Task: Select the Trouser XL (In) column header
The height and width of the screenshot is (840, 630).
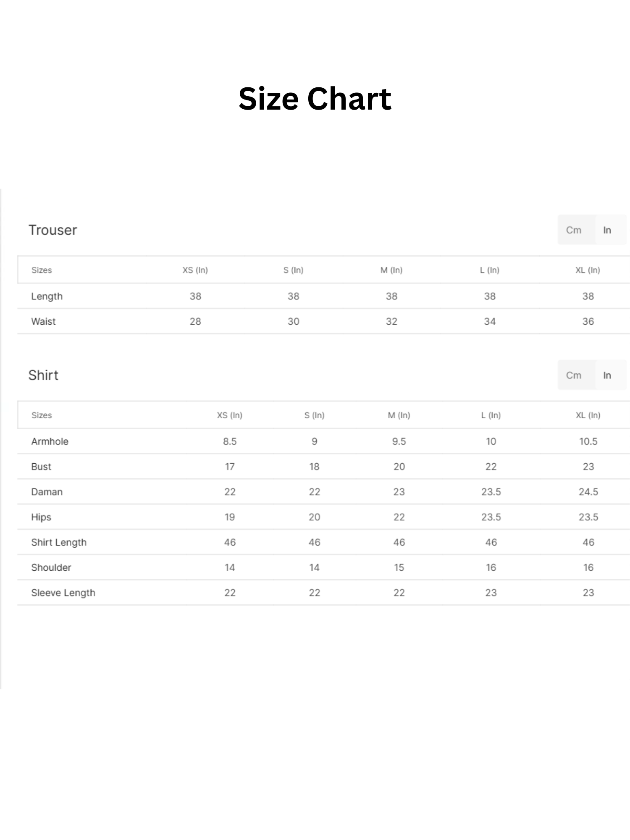Action: click(588, 270)
